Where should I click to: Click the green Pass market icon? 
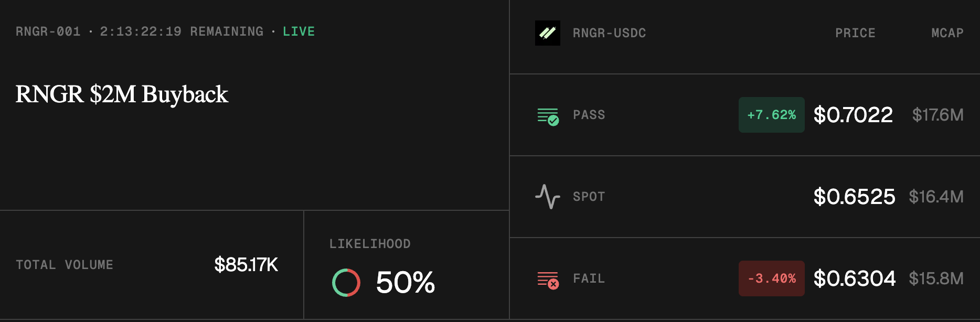tap(548, 116)
